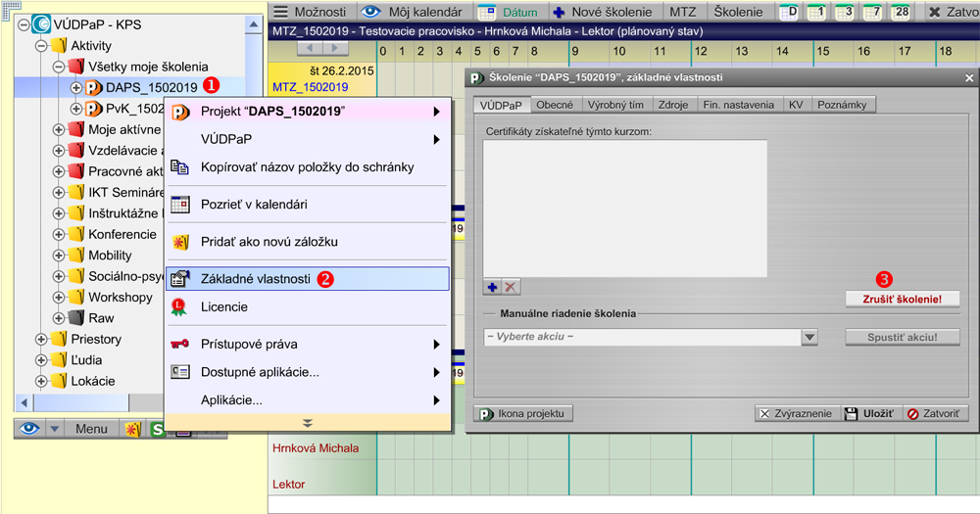980x514 pixels.
Task: Toggle the Zvýraznenie highlight option
Action: 795,414
